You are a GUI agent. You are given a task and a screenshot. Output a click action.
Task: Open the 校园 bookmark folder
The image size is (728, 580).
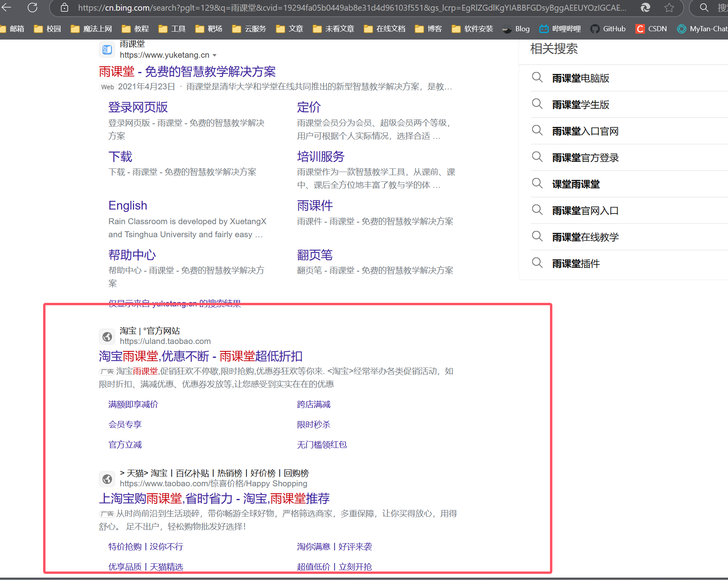pyautogui.click(x=47, y=28)
